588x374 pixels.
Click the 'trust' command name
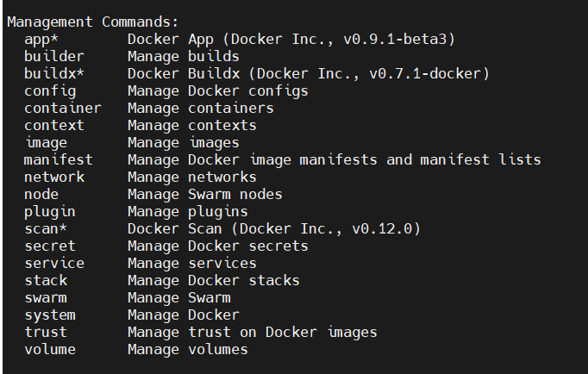click(x=46, y=333)
